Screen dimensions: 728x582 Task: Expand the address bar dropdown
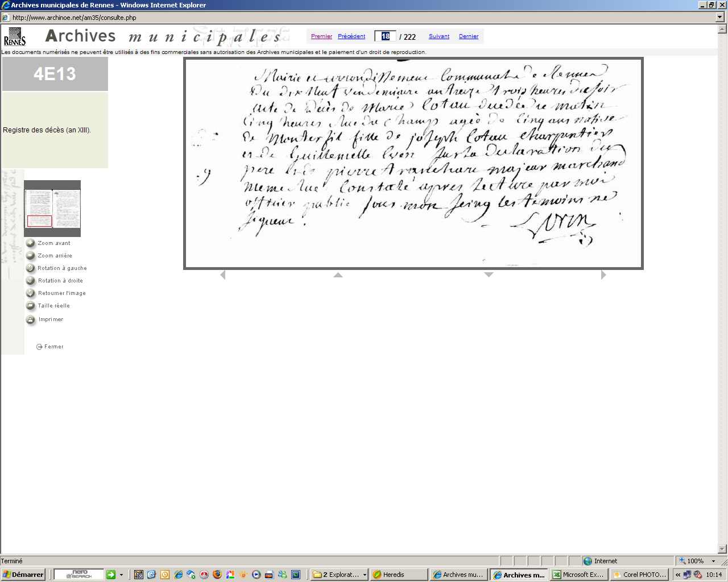(x=720, y=18)
